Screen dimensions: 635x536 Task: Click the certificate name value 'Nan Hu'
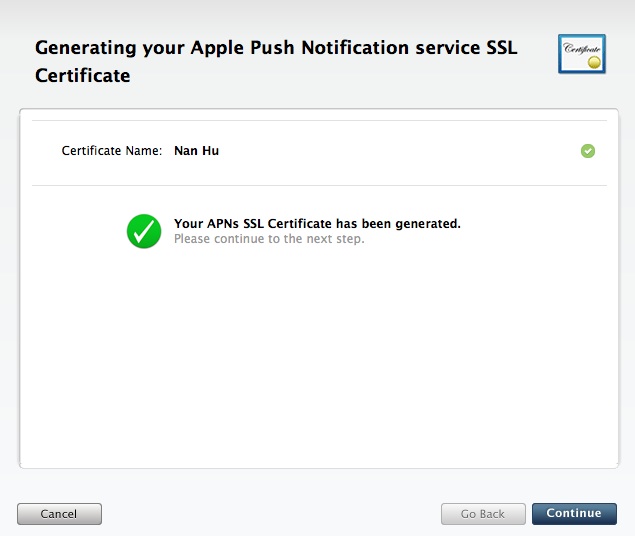pyautogui.click(x=196, y=151)
